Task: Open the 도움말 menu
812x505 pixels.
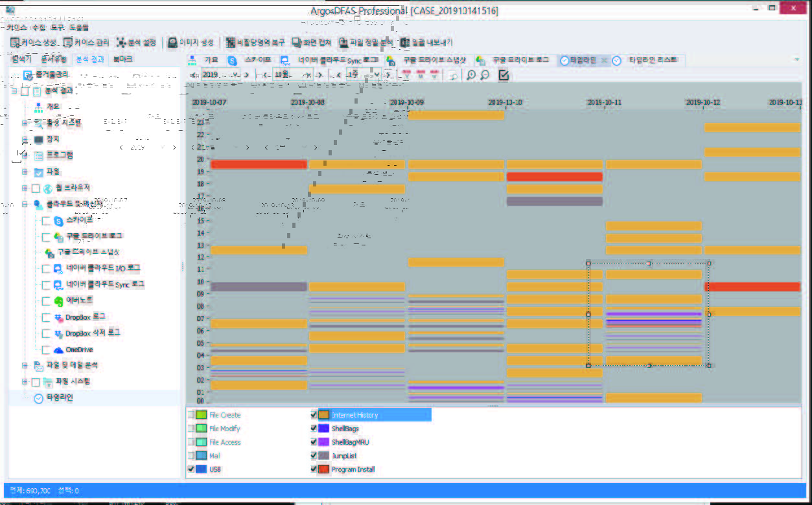Action: tap(78, 28)
